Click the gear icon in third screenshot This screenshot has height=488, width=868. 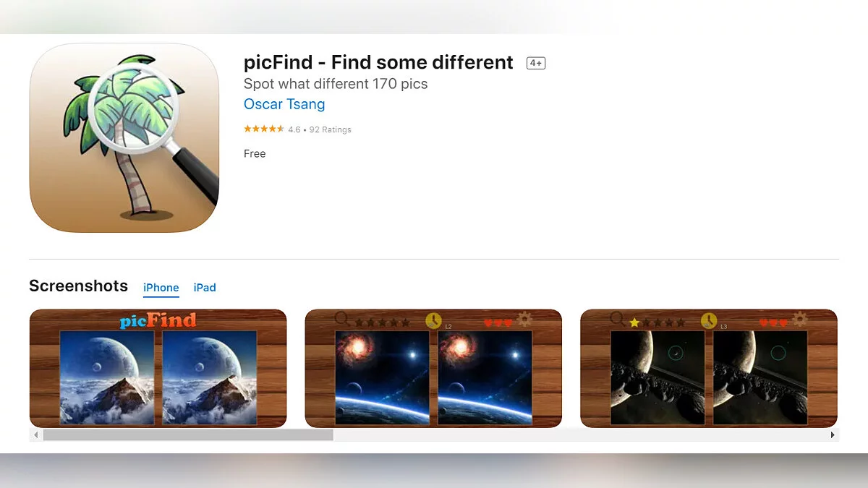click(799, 319)
